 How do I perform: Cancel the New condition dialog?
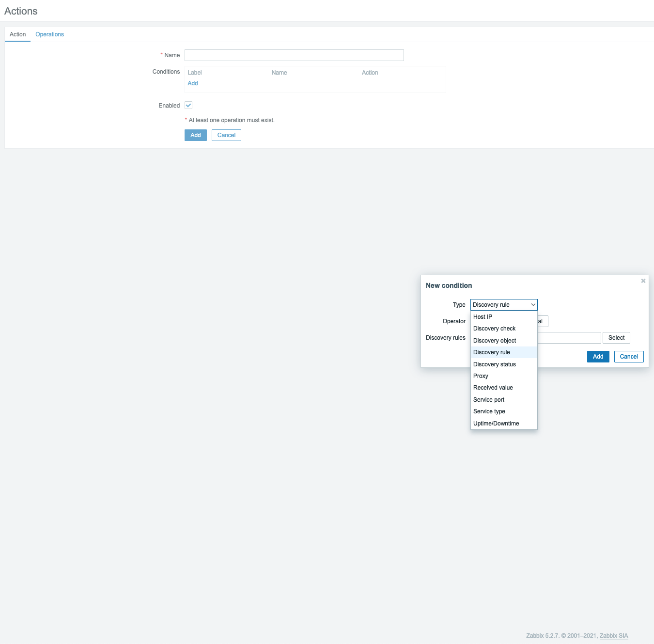(629, 357)
